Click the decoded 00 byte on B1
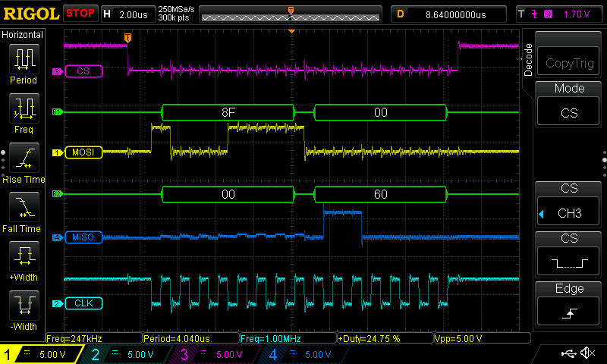The width and height of the screenshot is (607, 364). [x=381, y=112]
